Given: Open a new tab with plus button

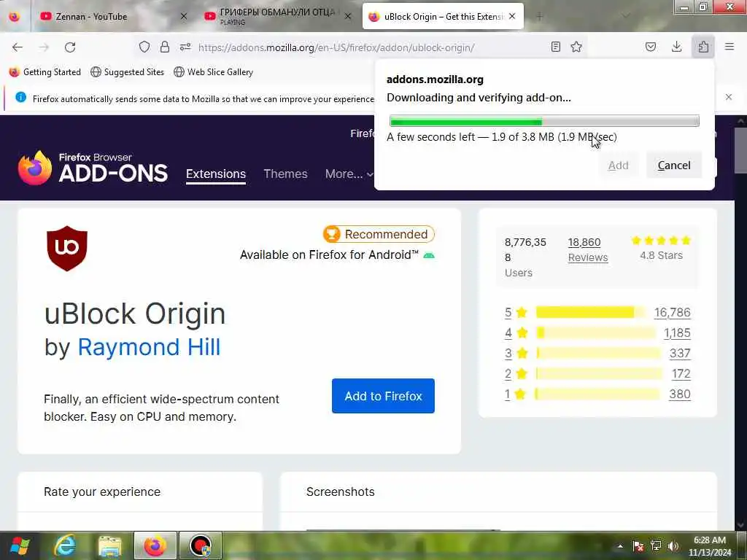Looking at the screenshot, I should [539, 17].
